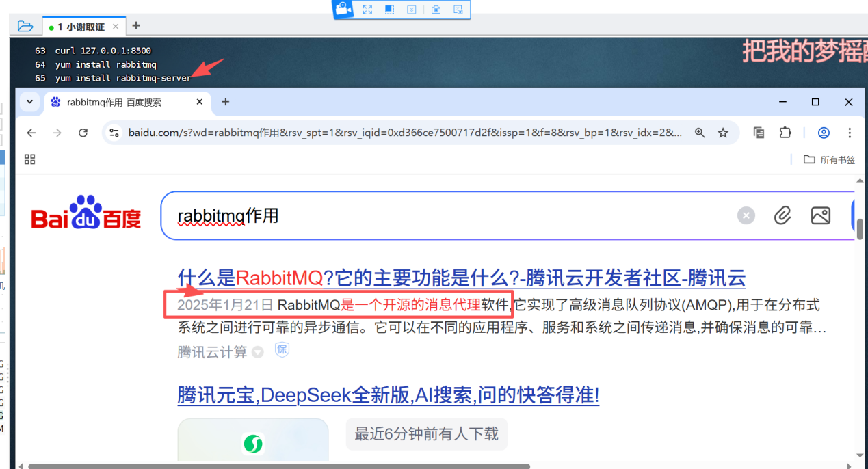
Task: Click the Chrome address bar URL
Action: point(405,133)
